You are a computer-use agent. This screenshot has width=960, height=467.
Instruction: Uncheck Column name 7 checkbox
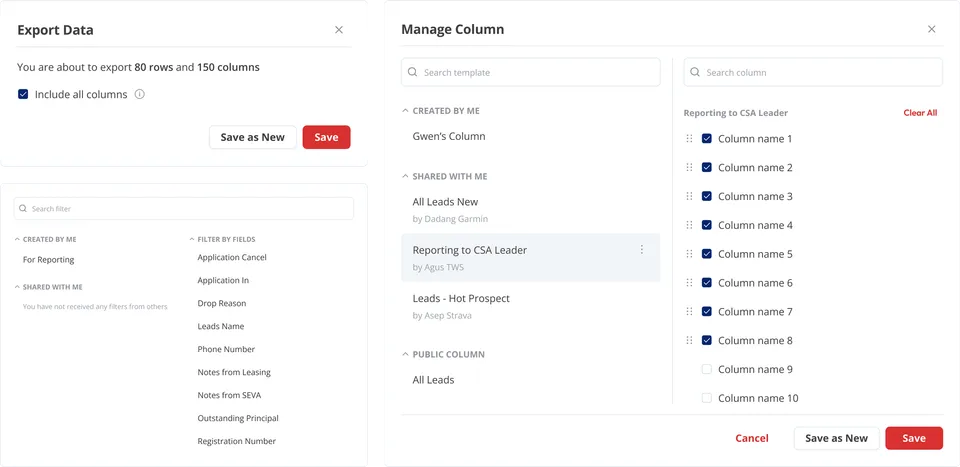click(x=707, y=311)
